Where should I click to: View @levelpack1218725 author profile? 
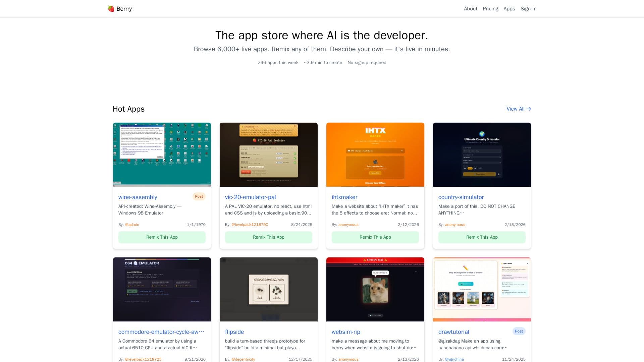[143, 359]
